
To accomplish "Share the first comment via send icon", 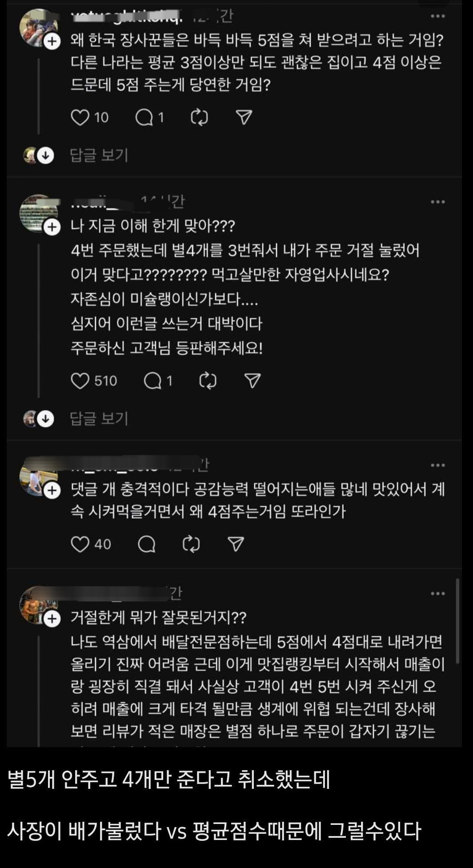I will (244, 117).
